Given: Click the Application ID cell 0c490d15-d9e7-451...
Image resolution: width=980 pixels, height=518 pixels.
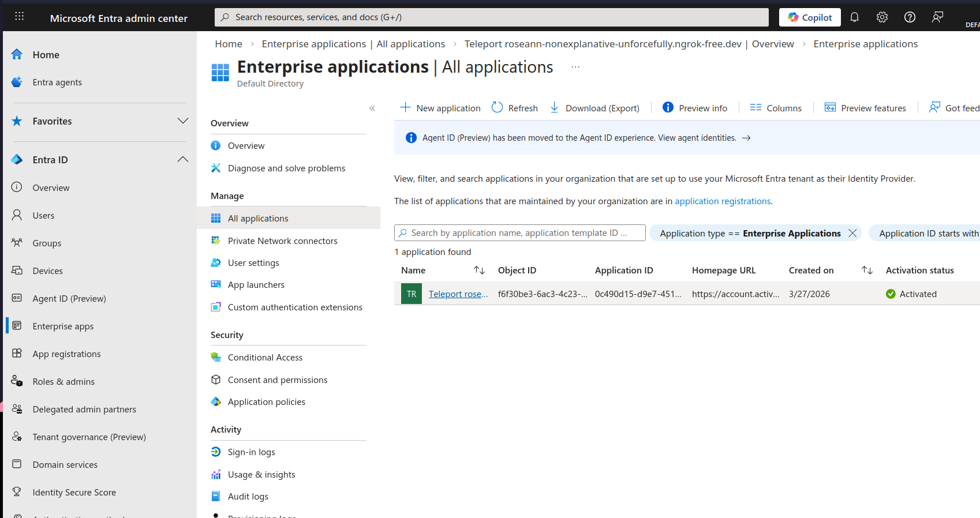Looking at the screenshot, I should pos(638,294).
